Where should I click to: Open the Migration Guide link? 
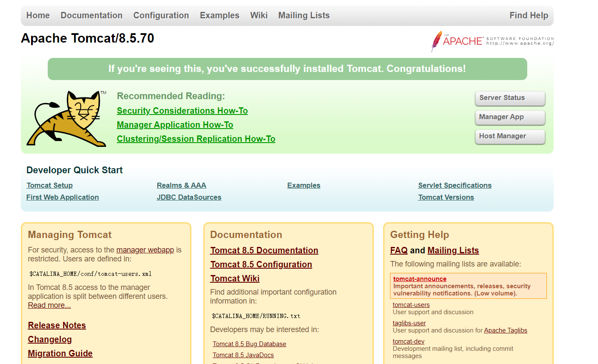point(61,353)
